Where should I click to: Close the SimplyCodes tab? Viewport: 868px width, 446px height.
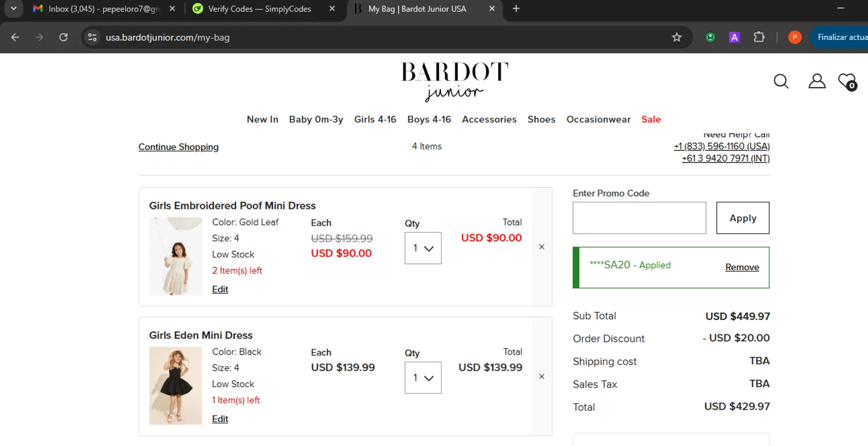pyautogui.click(x=332, y=9)
